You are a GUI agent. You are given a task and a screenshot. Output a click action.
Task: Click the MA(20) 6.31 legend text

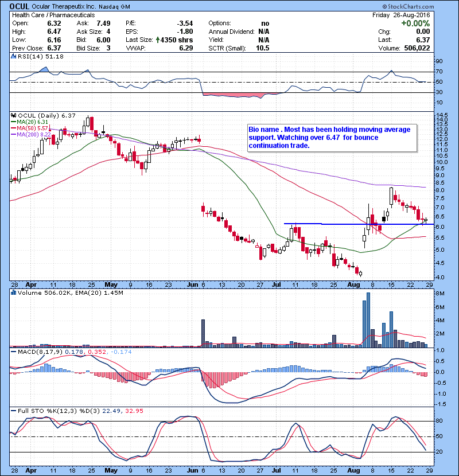pyautogui.click(x=32, y=122)
